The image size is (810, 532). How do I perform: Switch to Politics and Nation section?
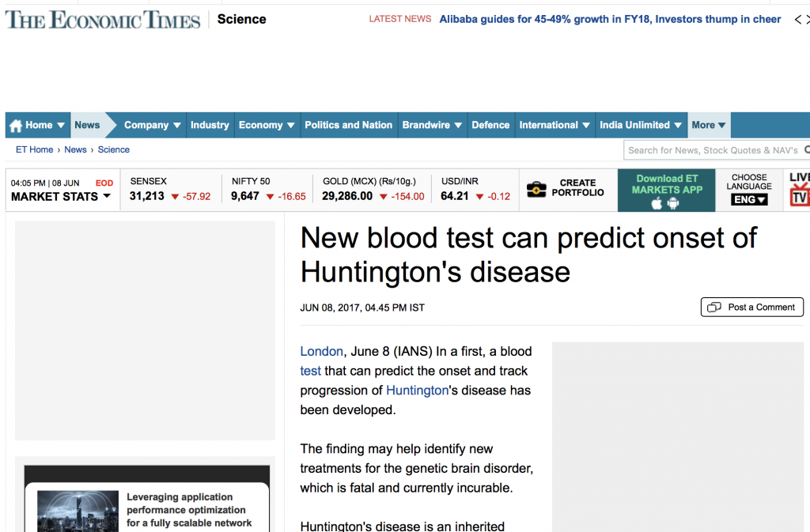348,124
